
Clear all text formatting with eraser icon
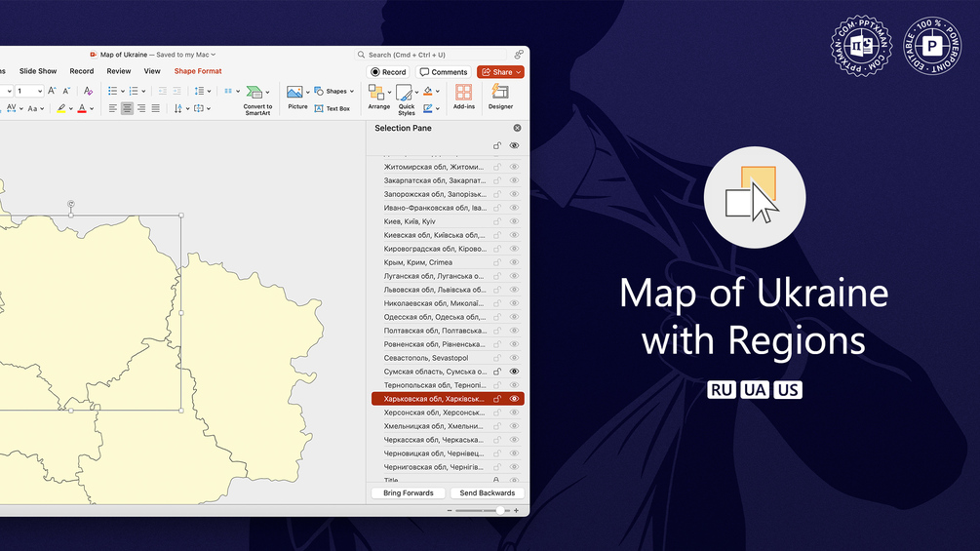coord(88,92)
